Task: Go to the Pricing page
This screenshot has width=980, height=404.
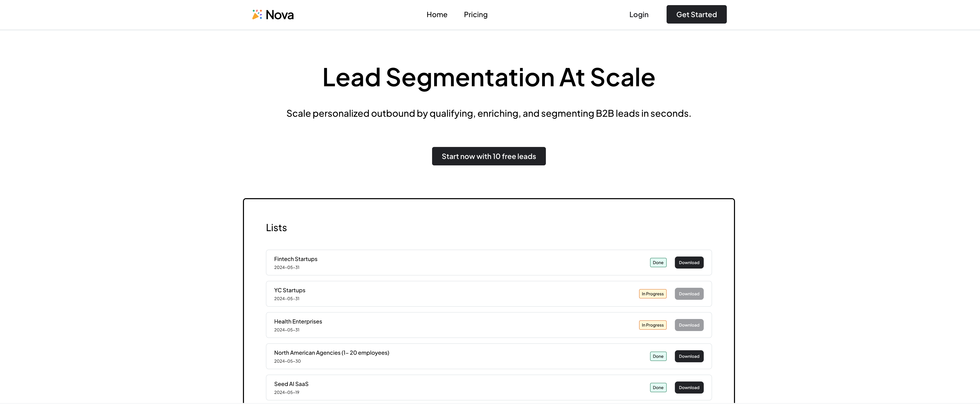Action: (x=476, y=14)
